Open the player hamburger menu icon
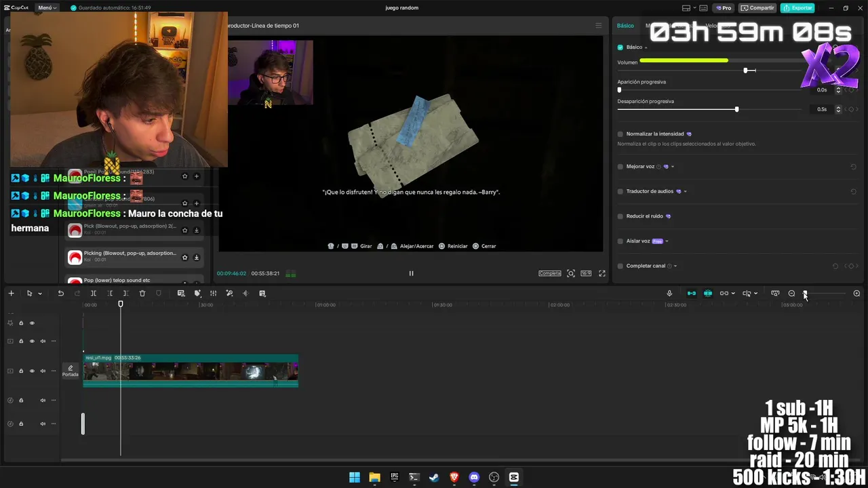The height and width of the screenshot is (488, 868). point(598,26)
